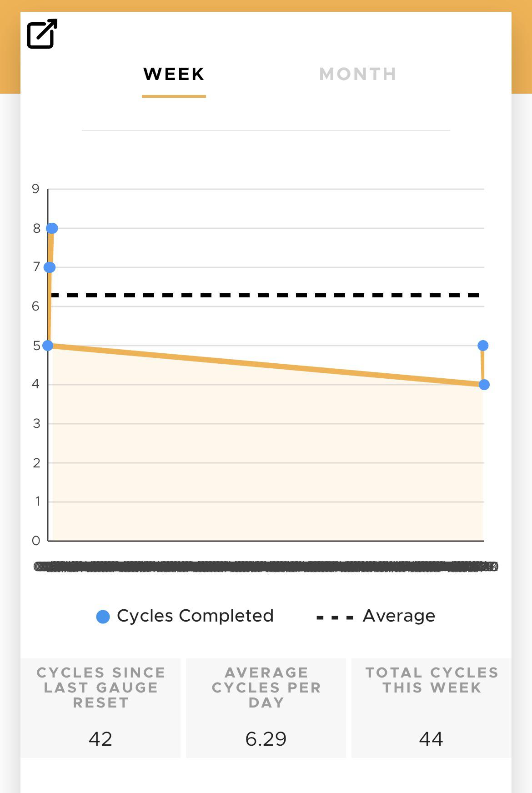The width and height of the screenshot is (532, 793).
Task: Click left data point at value 5
Action: [x=48, y=346]
